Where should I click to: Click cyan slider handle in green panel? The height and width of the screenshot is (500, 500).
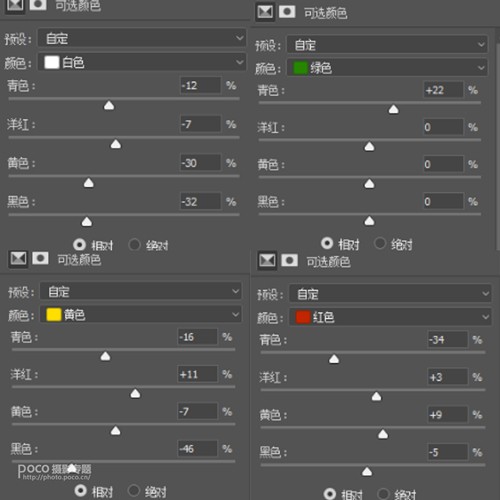point(394,109)
